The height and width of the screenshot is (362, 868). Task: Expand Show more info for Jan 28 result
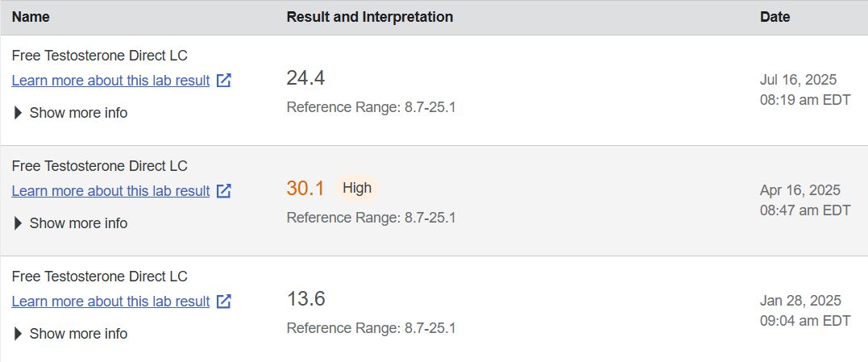point(70,334)
